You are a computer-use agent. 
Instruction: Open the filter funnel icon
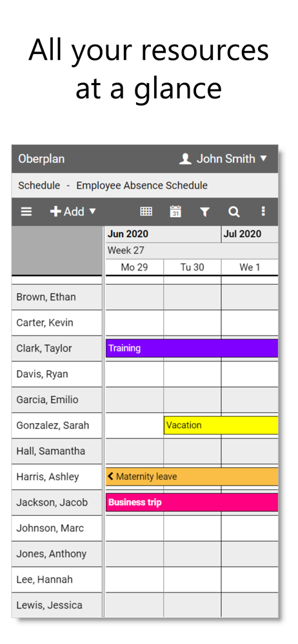(204, 212)
